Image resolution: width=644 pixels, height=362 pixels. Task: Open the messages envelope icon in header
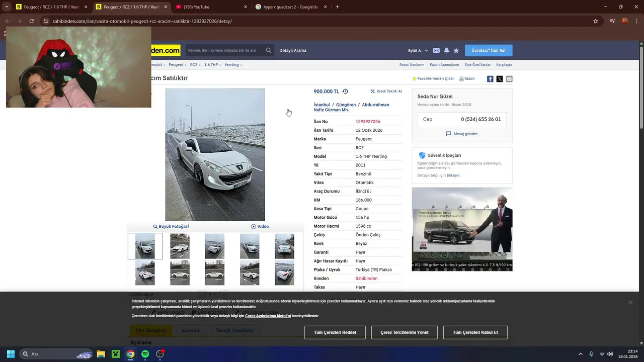pos(436,50)
